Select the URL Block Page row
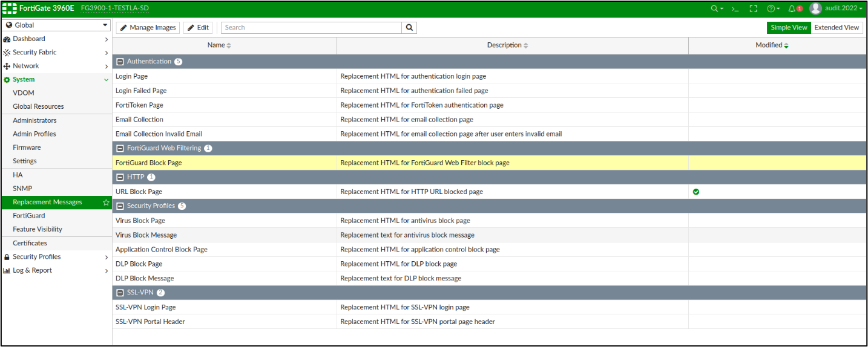The width and height of the screenshot is (868, 347). (490, 192)
